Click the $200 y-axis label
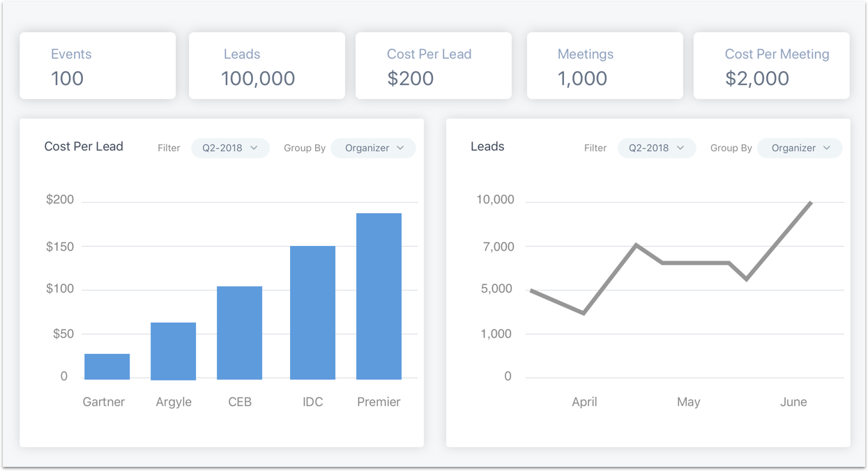Viewport: 868px width, 471px height. coord(60,200)
